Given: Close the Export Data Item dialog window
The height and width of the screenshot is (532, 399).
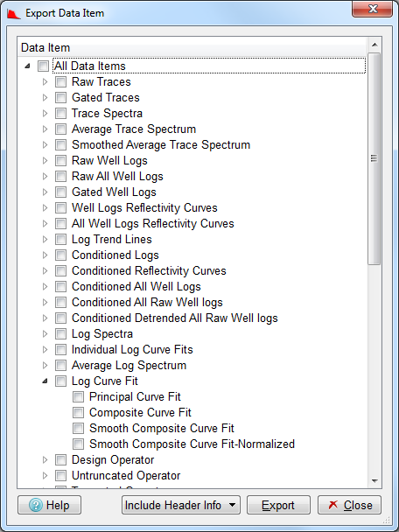Looking at the screenshot, I should tap(373, 9).
